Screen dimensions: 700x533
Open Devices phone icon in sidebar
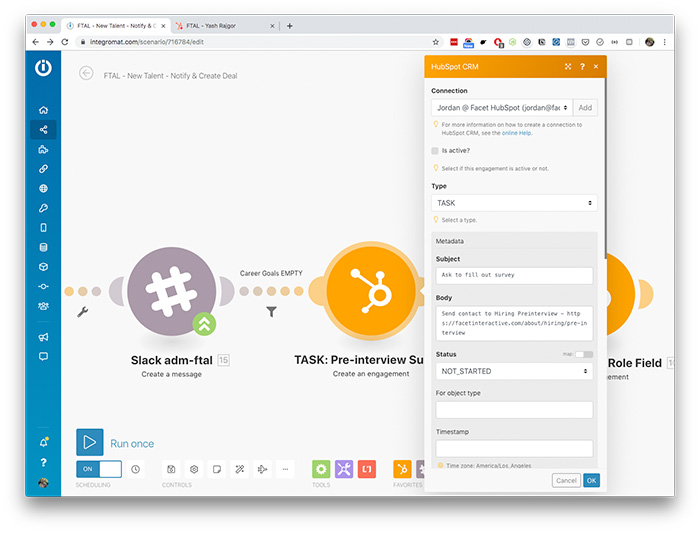[43, 228]
